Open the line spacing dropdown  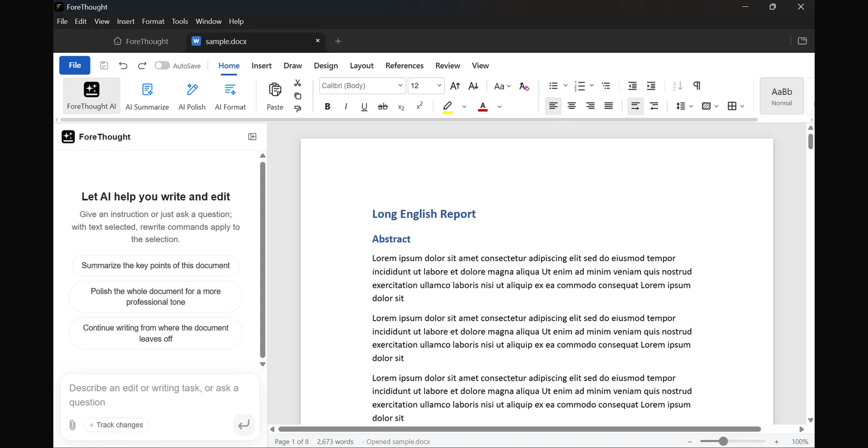click(684, 106)
